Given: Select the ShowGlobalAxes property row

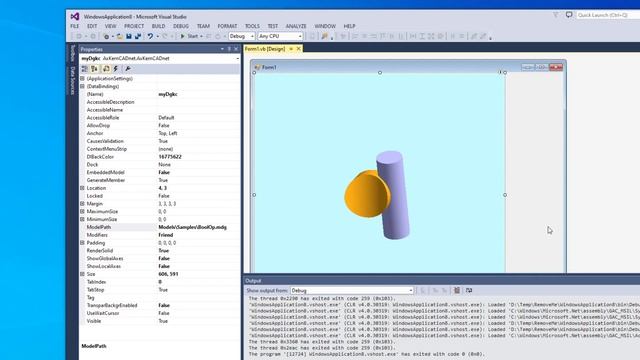Looking at the screenshot, I should (x=160, y=258).
